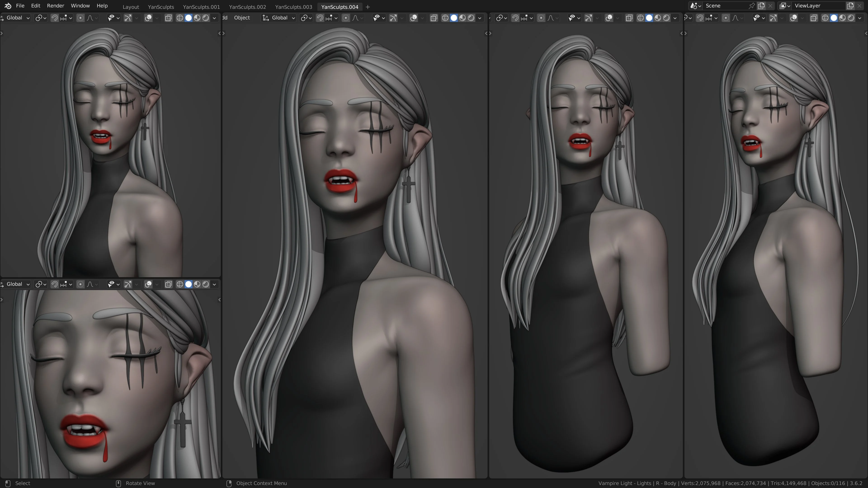Select material preview shading in bottom-left viewport
Screen dimensions: 868x488
197,284
